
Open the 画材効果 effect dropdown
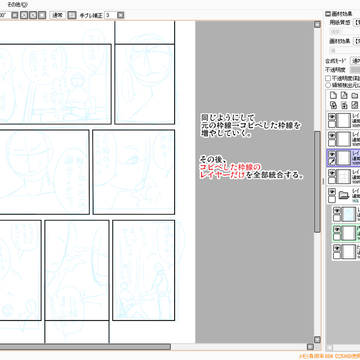pos(357,41)
